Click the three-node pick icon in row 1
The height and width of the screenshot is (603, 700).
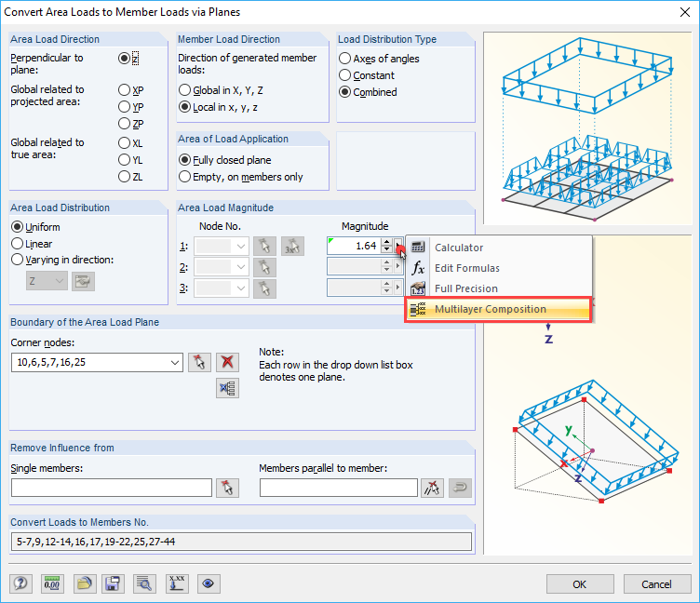tap(293, 247)
